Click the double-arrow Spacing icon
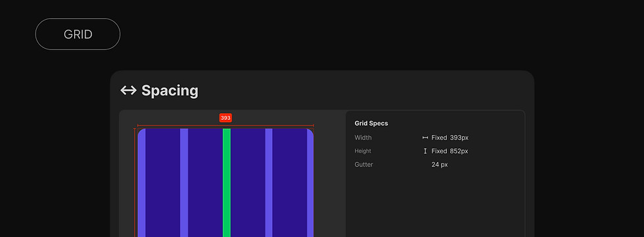The height and width of the screenshot is (237, 644). (129, 91)
